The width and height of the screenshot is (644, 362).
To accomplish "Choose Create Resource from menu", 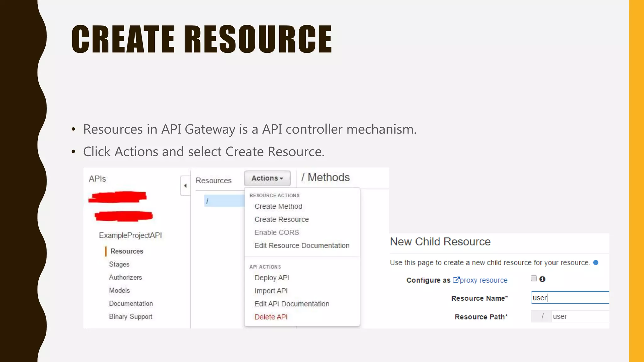I will coord(281,219).
